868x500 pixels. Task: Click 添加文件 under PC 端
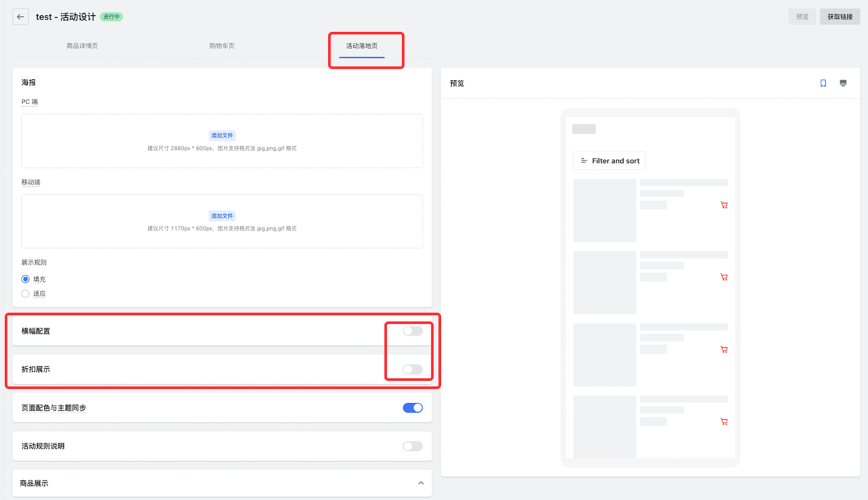[222, 136]
